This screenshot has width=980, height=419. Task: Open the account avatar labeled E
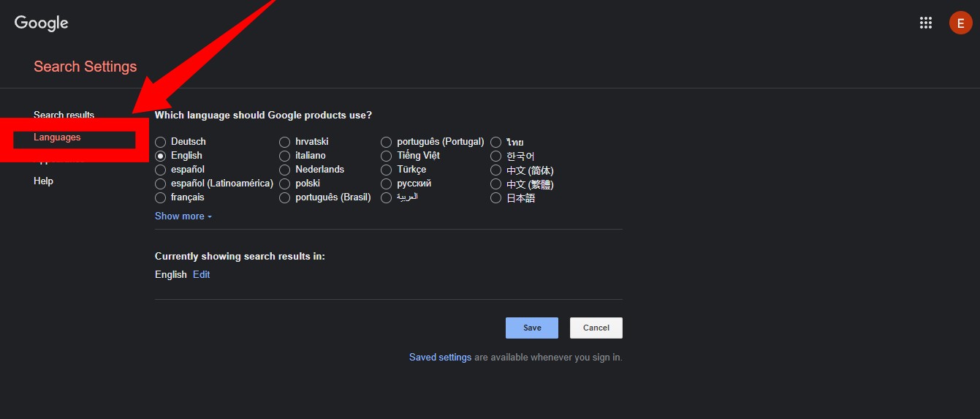point(960,23)
